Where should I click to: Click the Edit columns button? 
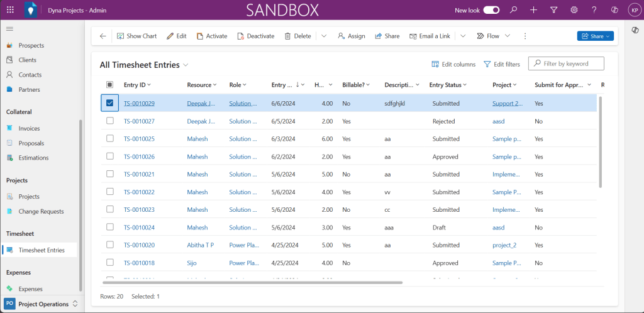[453, 64]
